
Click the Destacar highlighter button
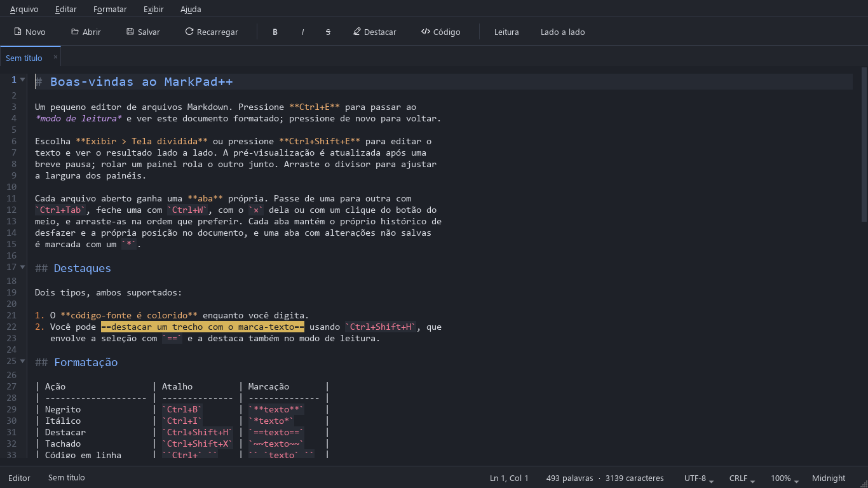click(375, 32)
